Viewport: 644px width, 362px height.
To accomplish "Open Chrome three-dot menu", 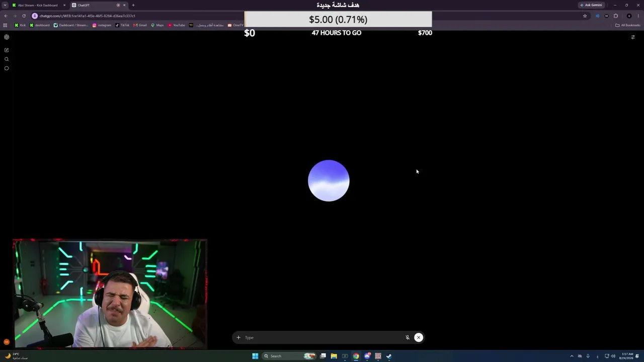I will pyautogui.click(x=638, y=16).
